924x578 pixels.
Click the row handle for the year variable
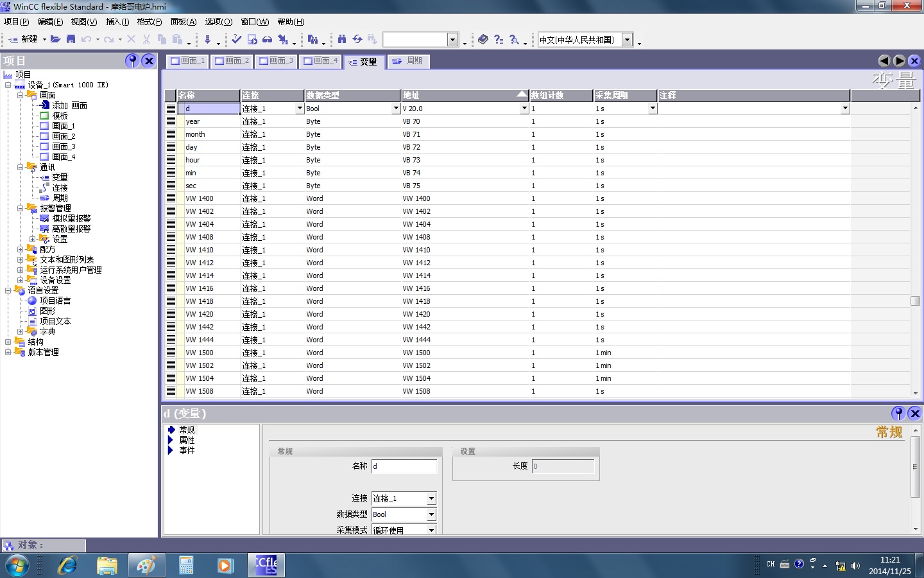[171, 121]
